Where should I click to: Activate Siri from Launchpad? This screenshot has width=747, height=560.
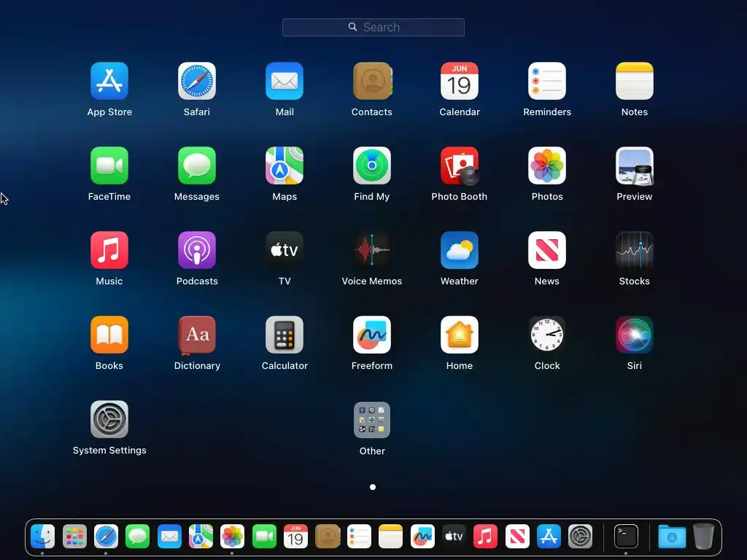[x=635, y=335]
